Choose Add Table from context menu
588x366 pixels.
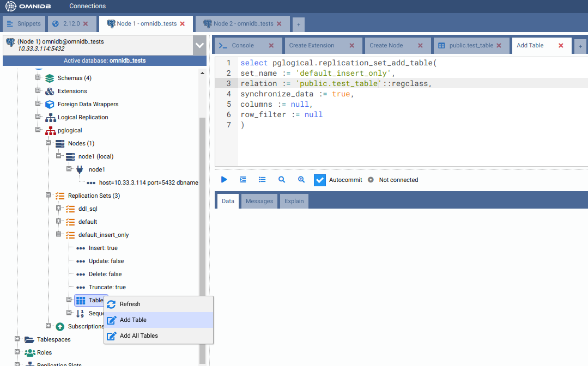(159, 320)
